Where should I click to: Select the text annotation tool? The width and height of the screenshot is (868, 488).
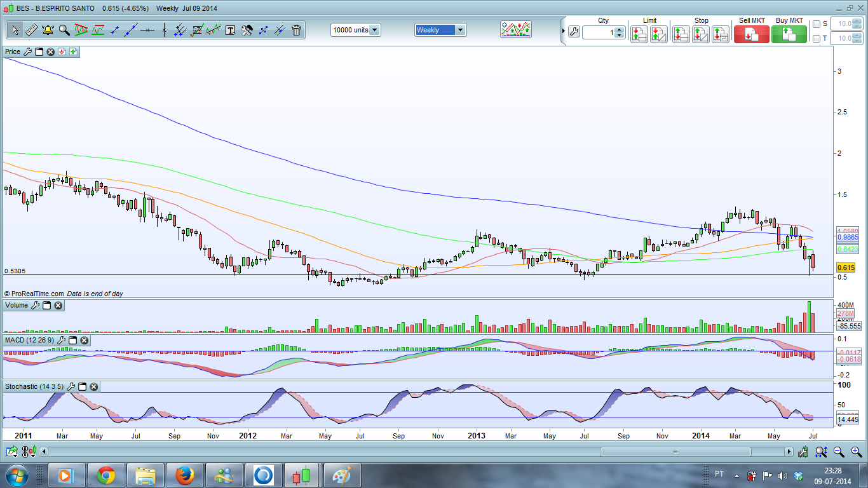tap(230, 30)
